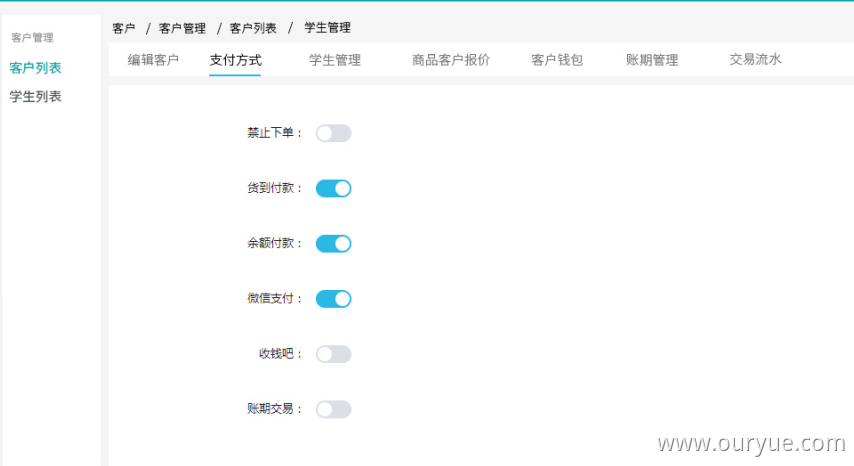Open the 商品客户报价 tab
854x466 pixels.
[x=451, y=60]
